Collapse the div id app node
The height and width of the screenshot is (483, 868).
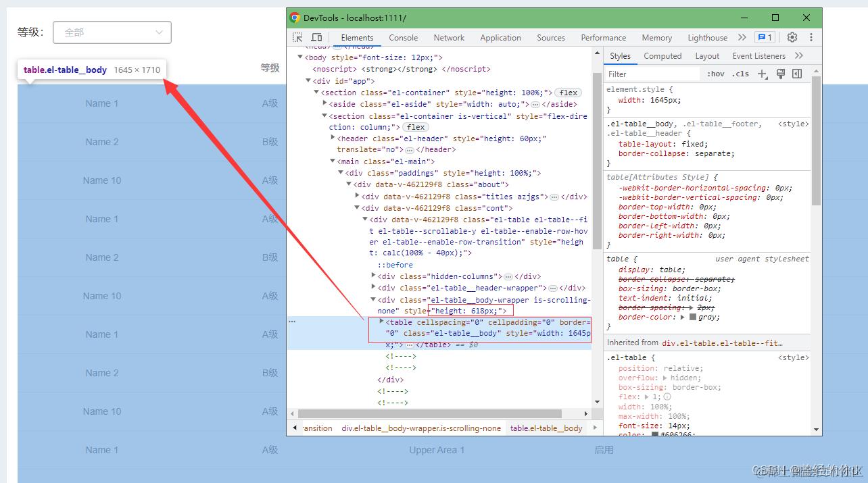point(308,81)
